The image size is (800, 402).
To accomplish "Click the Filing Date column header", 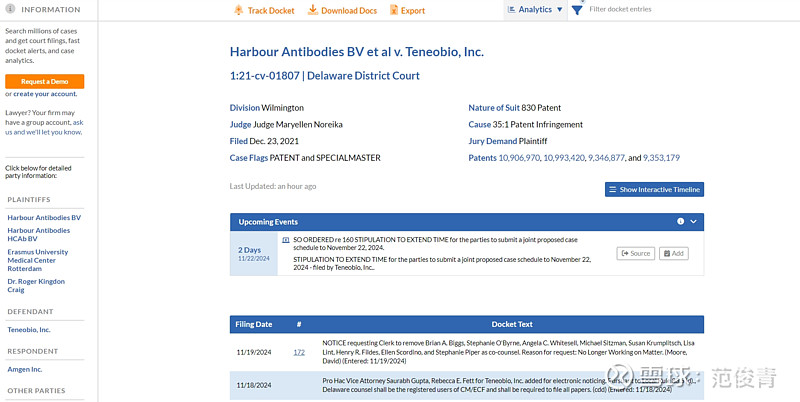I will click(254, 324).
